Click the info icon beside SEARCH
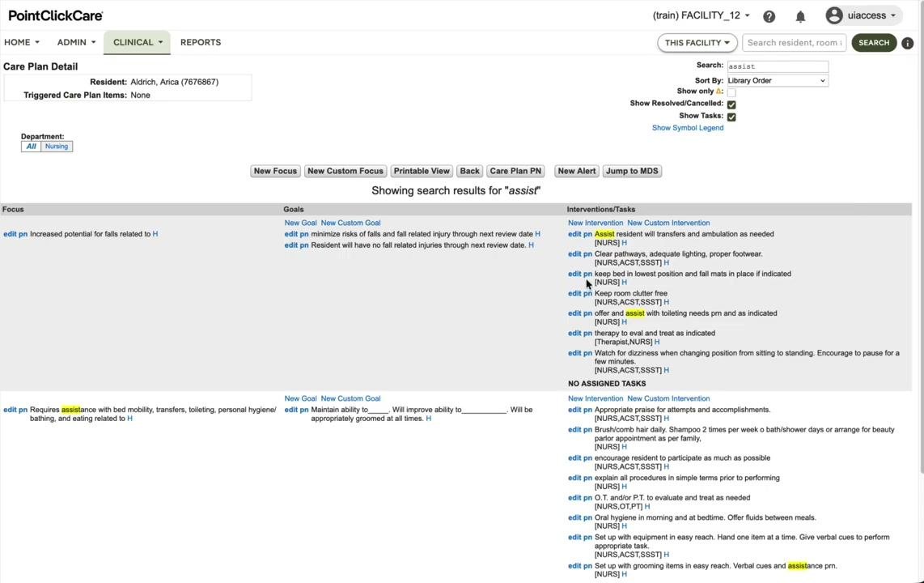This screenshot has width=924, height=583. pyautogui.click(x=908, y=43)
